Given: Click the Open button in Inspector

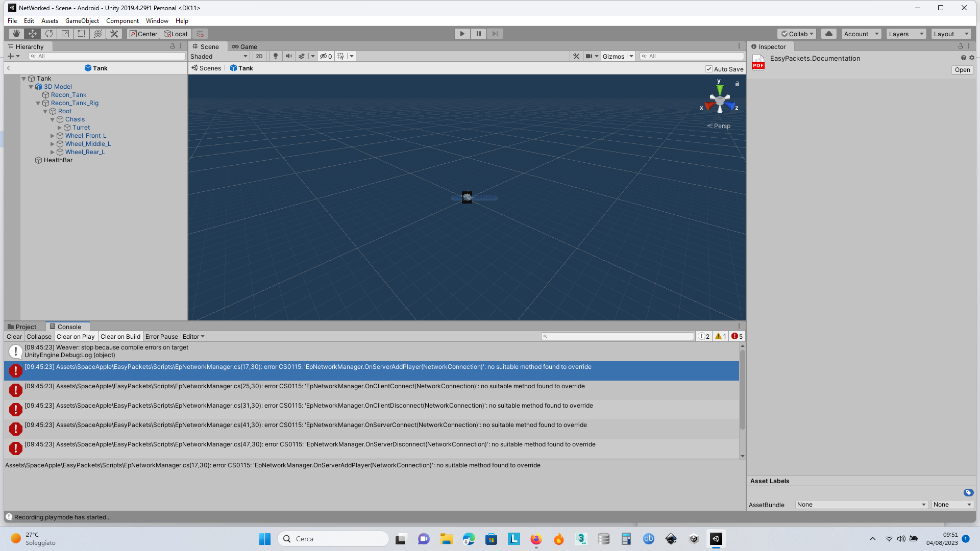Looking at the screenshot, I should coord(962,70).
